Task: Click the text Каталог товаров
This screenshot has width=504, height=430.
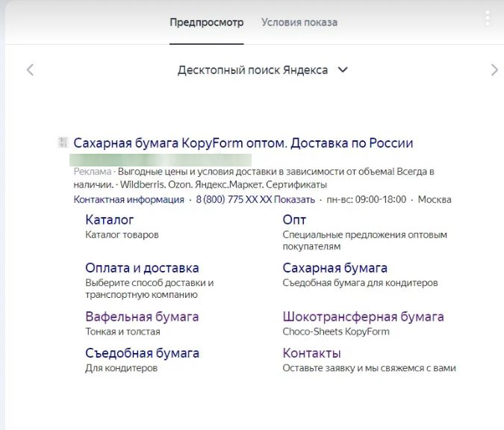Action: [122, 235]
